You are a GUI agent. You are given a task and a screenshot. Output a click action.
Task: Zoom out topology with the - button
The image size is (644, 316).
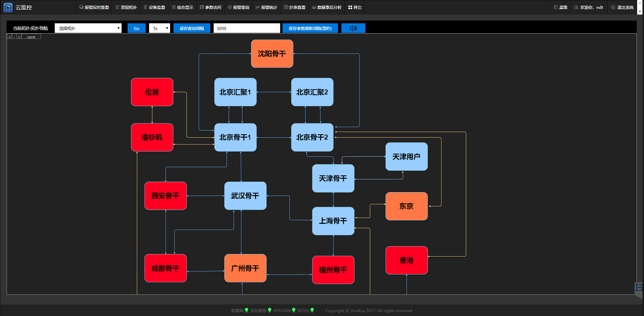tap(14, 37)
